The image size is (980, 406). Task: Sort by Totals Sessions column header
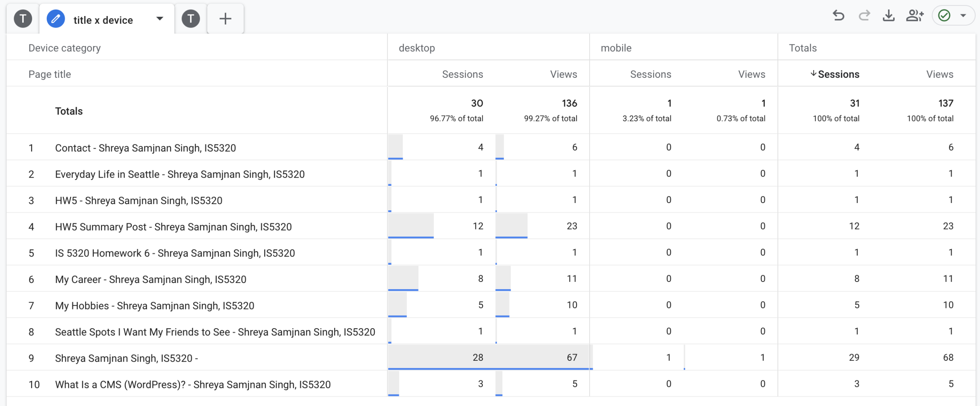point(838,74)
